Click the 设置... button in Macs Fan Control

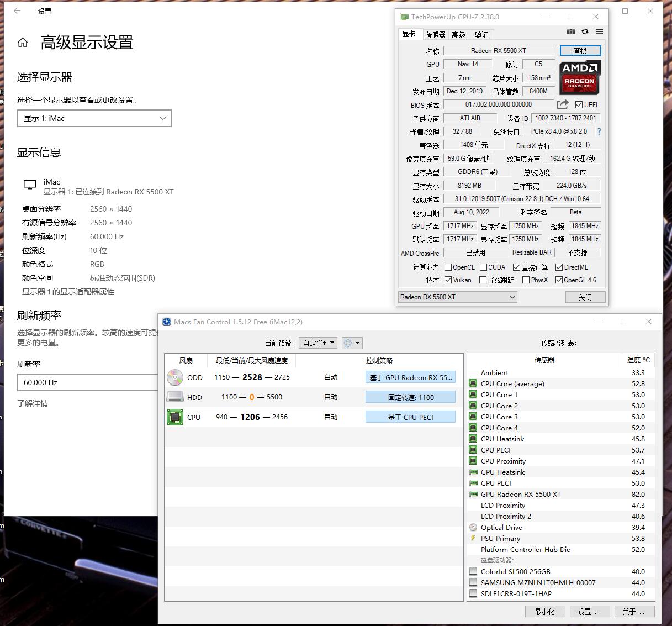[589, 612]
